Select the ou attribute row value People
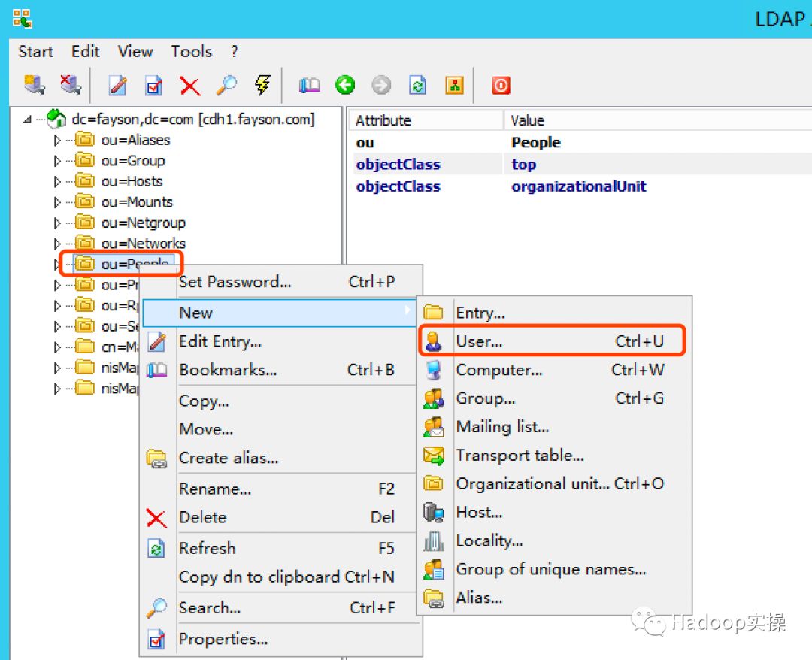Screen dimensions: 812x660 click(536, 142)
